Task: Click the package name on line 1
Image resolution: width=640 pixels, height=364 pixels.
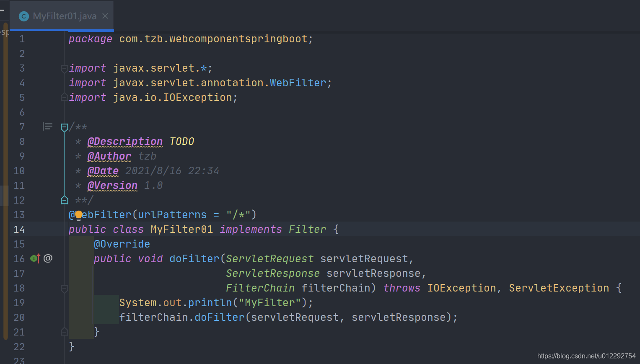Action: pos(213,39)
